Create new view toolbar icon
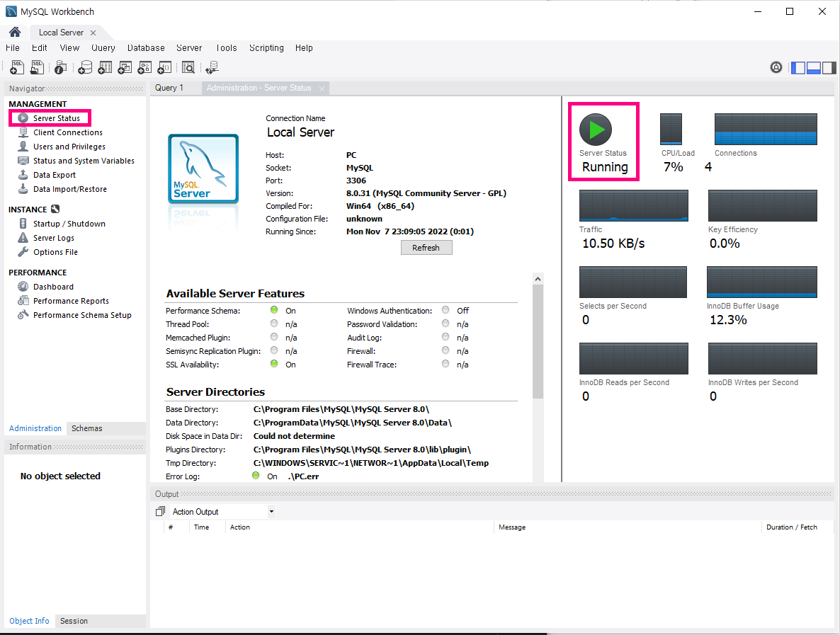Screen dimensions: 840x635 [x=125, y=67]
